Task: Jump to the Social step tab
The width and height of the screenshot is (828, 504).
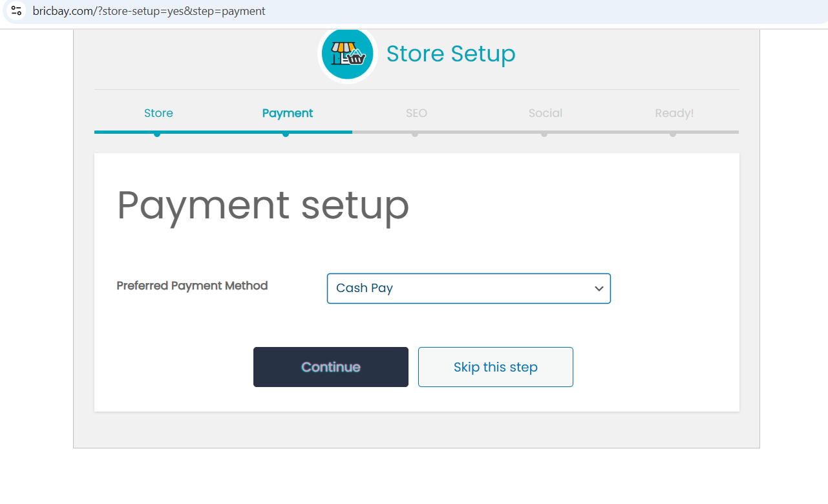Action: click(x=545, y=113)
